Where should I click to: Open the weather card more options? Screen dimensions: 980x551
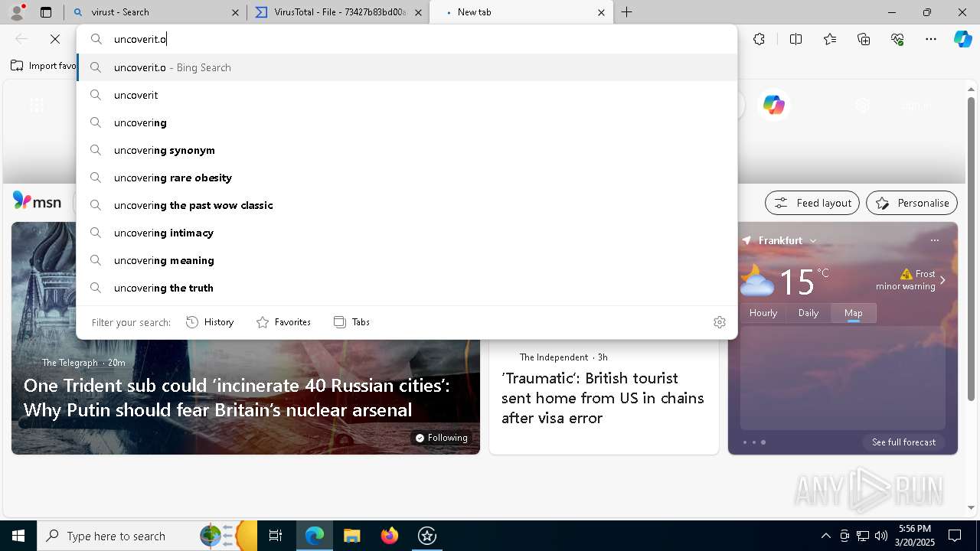(934, 240)
